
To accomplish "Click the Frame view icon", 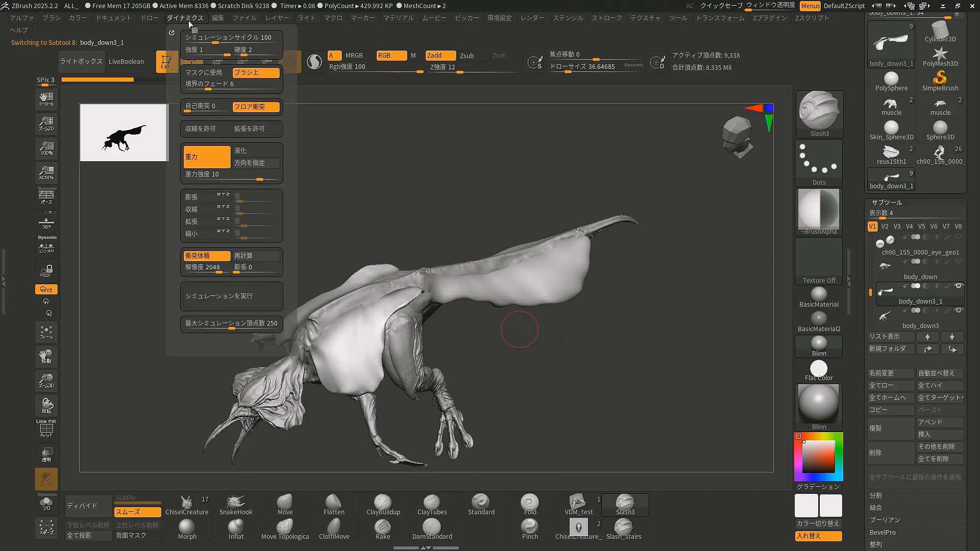I will click(x=46, y=332).
